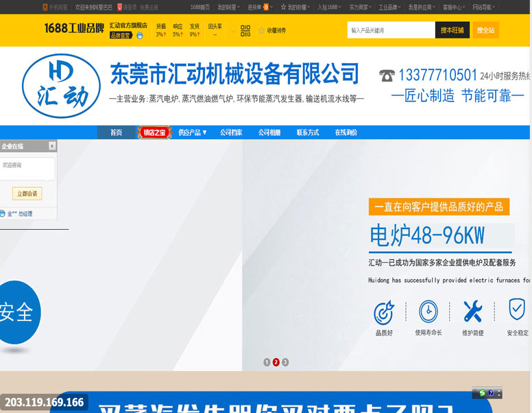The width and height of the screenshot is (532, 413).
Task: Select the active red slide 2 dot
Action: pos(276,362)
